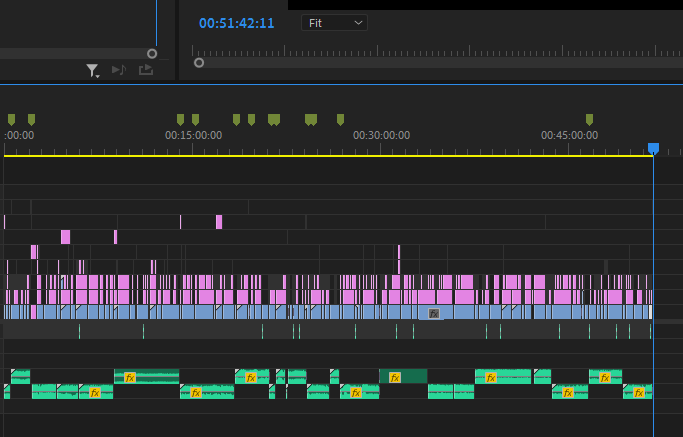Click the second fx badge in the upper audio track
The width and height of the screenshot is (683, 437).
(x=251, y=377)
